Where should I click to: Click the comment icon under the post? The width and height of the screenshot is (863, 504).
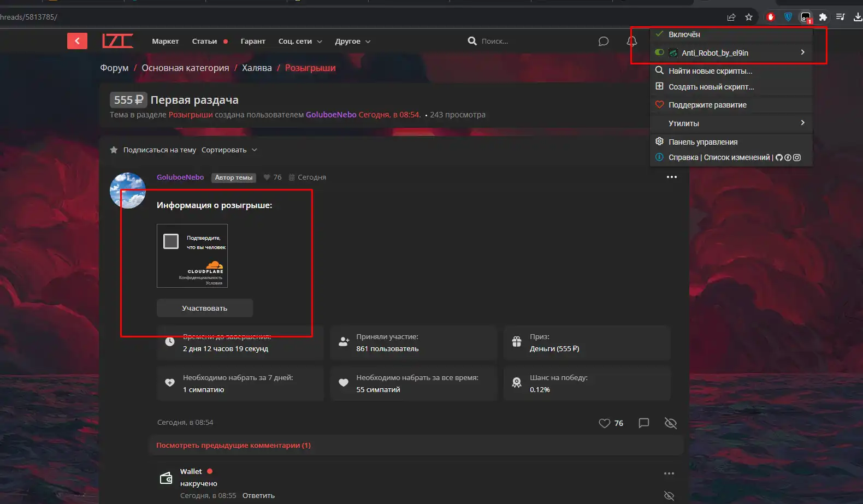click(644, 423)
